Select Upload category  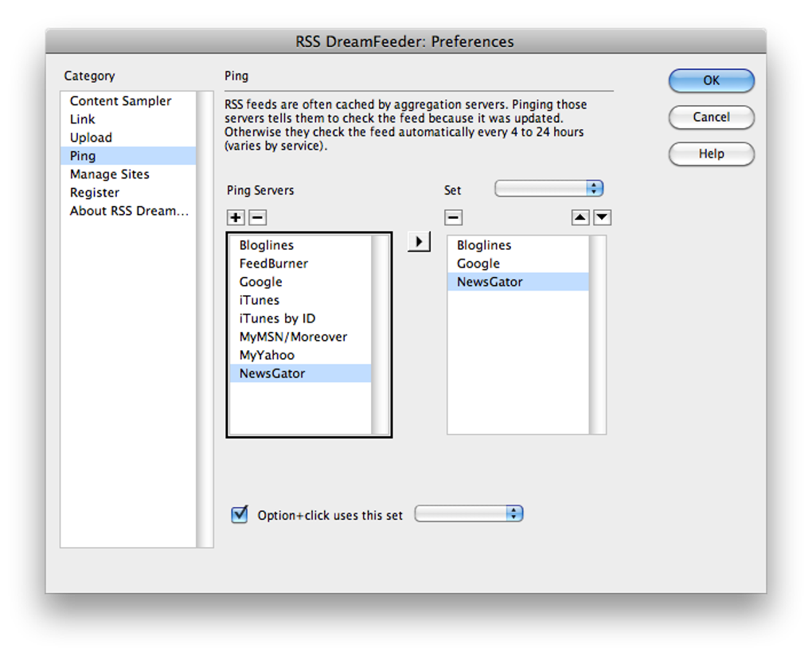tap(128, 138)
